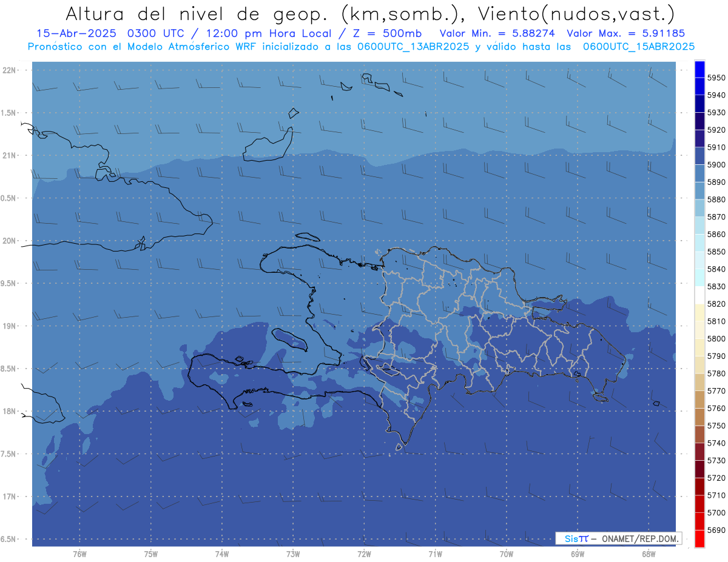Click the '0600UTC_15ABR2025' valid-until text
Image resolution: width=728 pixels, height=562 pixels.
(638, 46)
